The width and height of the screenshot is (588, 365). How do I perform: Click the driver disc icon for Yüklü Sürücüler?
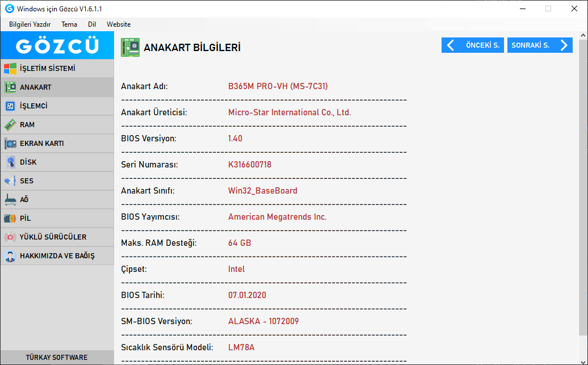[10, 237]
